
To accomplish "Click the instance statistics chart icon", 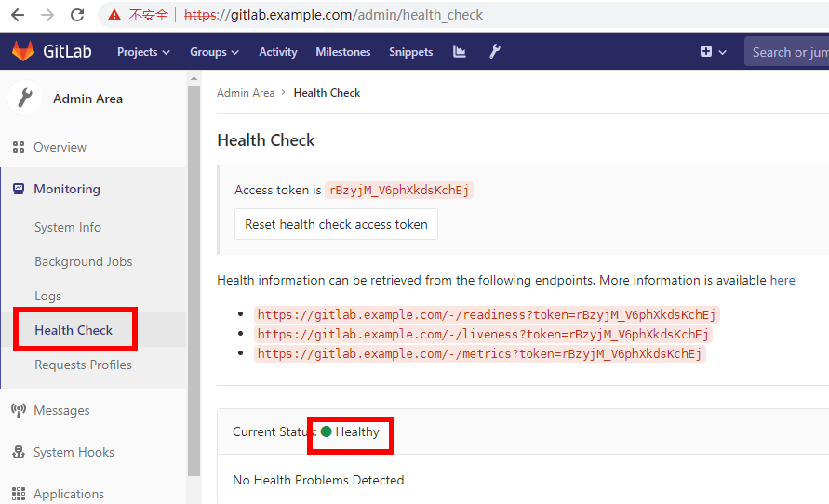I will (460, 51).
